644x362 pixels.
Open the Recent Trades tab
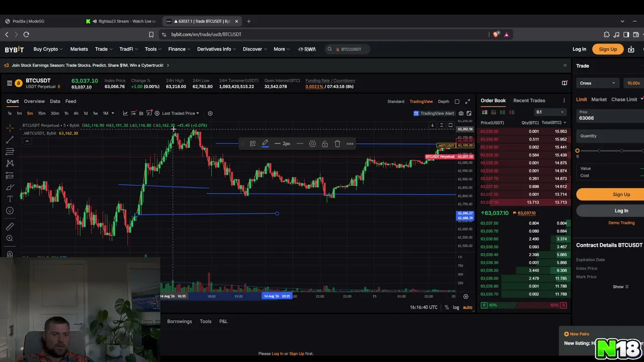pyautogui.click(x=529, y=101)
